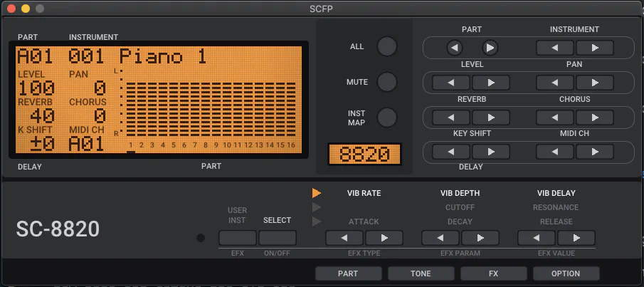Image resolution: width=644 pixels, height=287 pixels.
Task: Decrease the PAN value
Action: [x=555, y=83]
